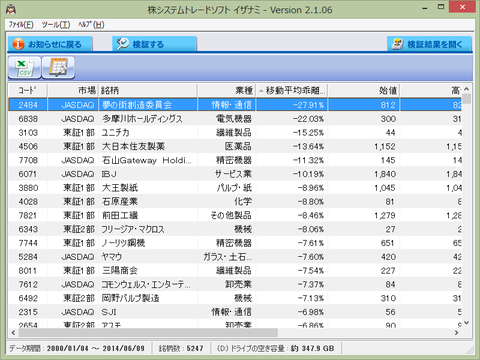Close the イザナミ window
Image resolution: width=480 pixels, height=360 pixels.
[463, 7]
